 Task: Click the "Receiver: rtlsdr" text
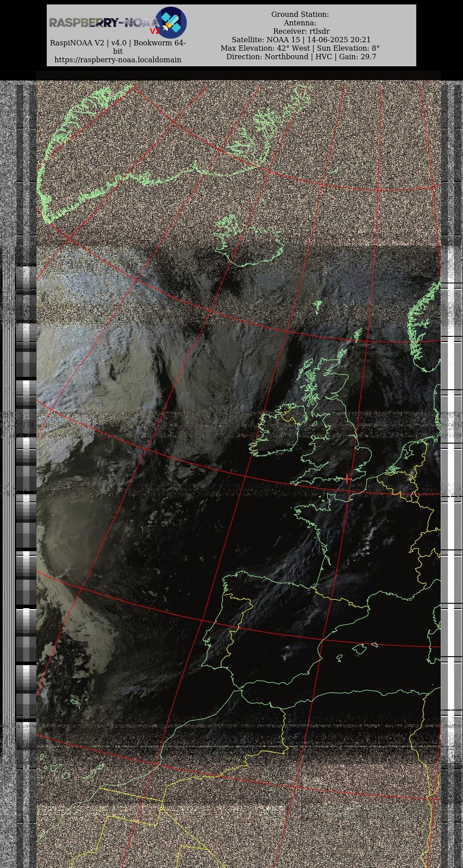click(301, 31)
